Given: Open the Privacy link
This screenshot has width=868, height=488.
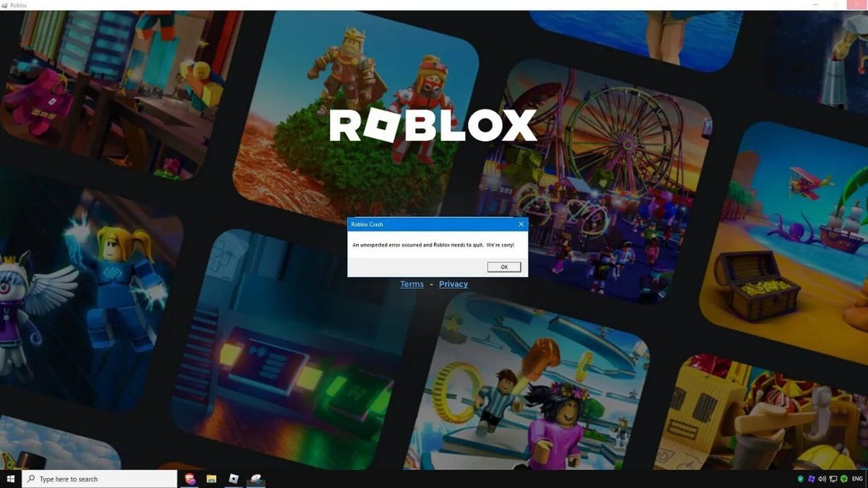Looking at the screenshot, I should 454,284.
